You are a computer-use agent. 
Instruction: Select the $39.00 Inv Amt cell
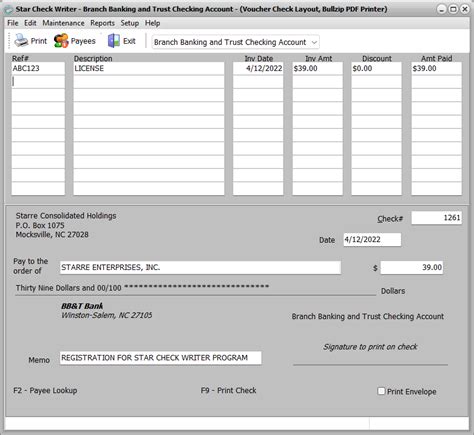[x=317, y=68]
